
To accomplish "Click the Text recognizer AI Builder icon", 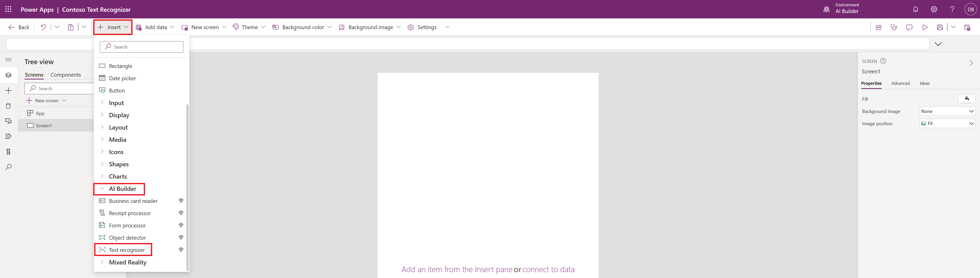I will [102, 250].
